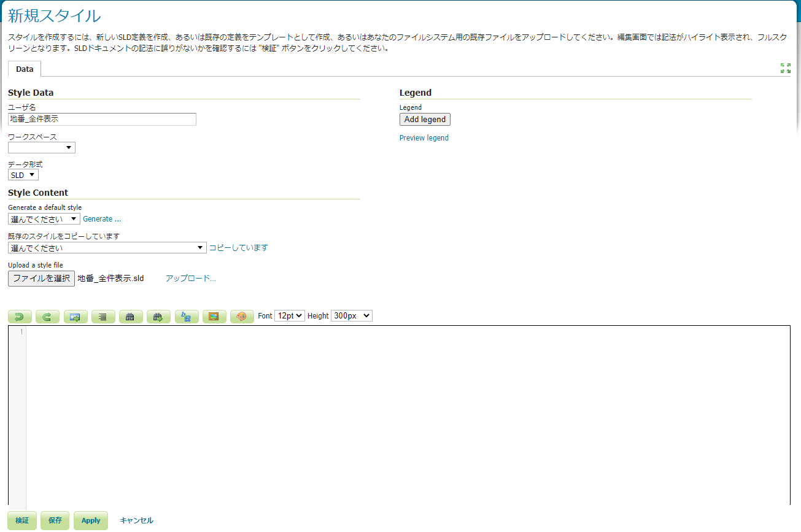Click the find and replace icon
This screenshot has height=532, width=801.
pos(187,317)
